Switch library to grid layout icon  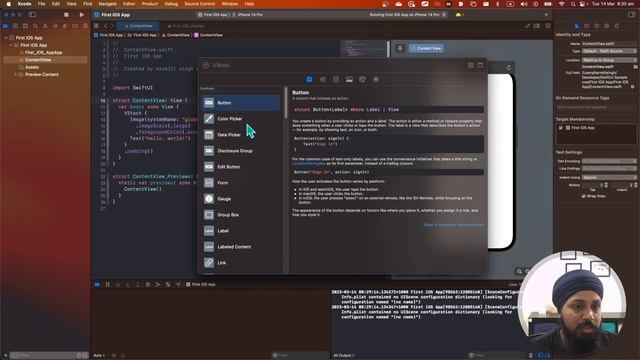[x=471, y=65]
